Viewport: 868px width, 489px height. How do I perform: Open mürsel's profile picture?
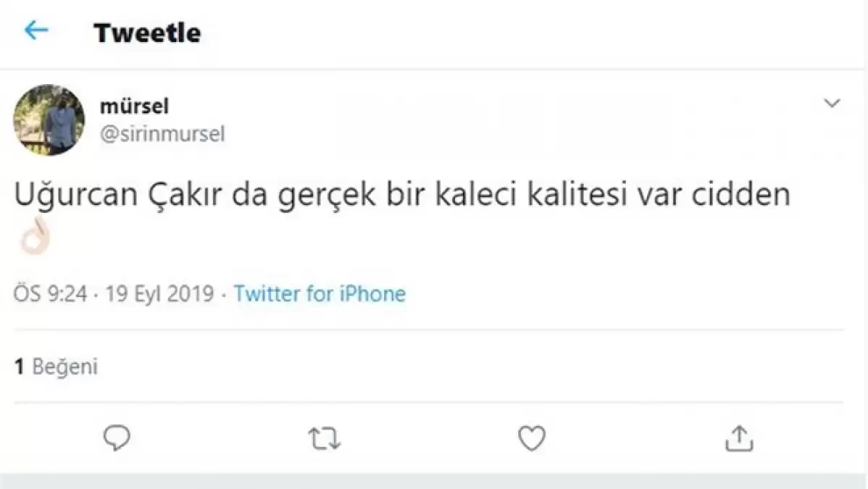pos(49,120)
